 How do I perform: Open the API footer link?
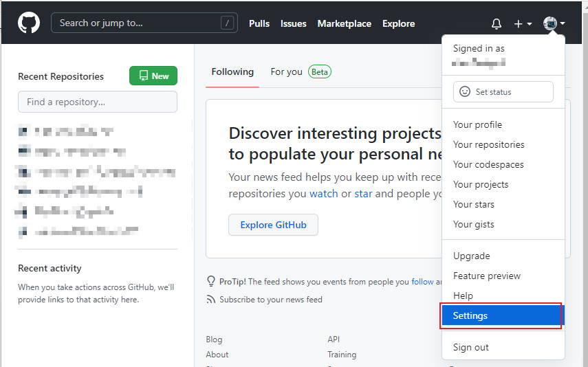pos(334,340)
